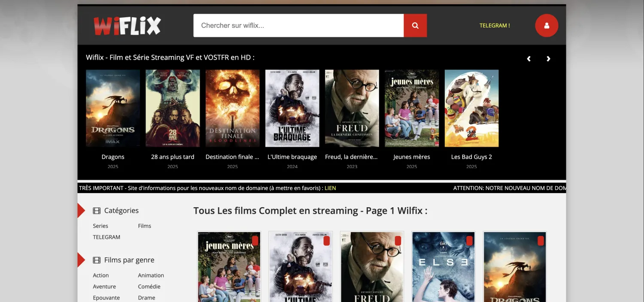Select the Action genre
The image size is (644, 302).
pos(101,275)
